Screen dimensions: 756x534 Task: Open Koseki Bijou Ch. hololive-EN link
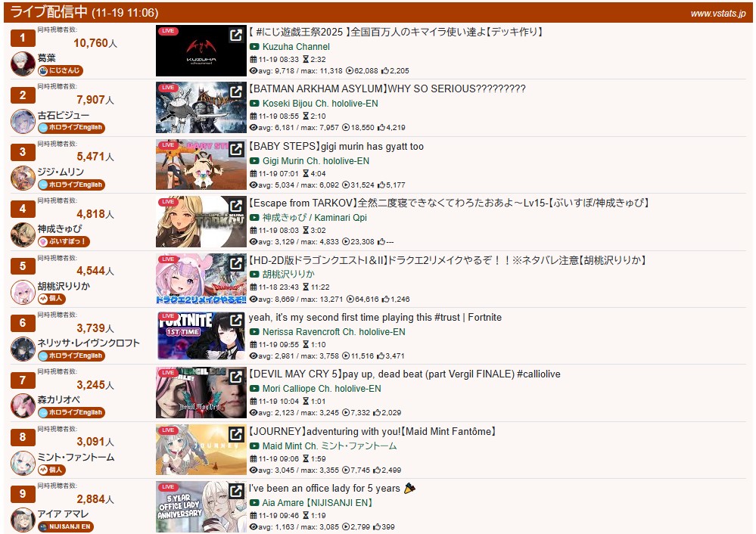(x=320, y=104)
